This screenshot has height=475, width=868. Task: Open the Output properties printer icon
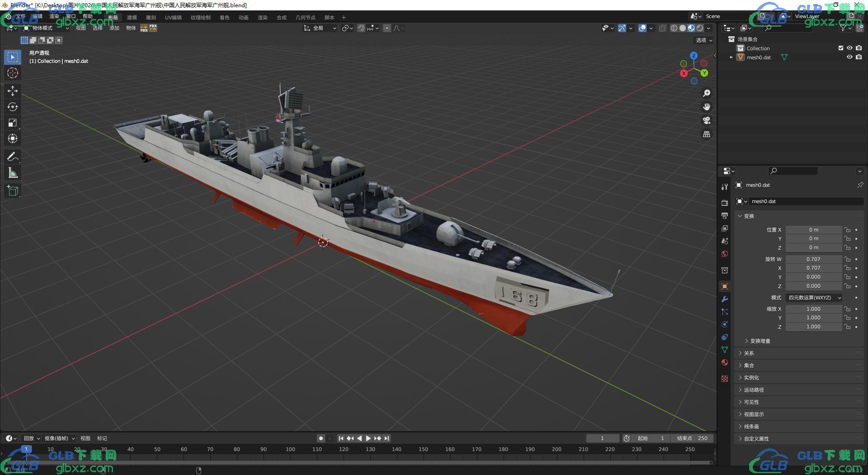(x=725, y=215)
